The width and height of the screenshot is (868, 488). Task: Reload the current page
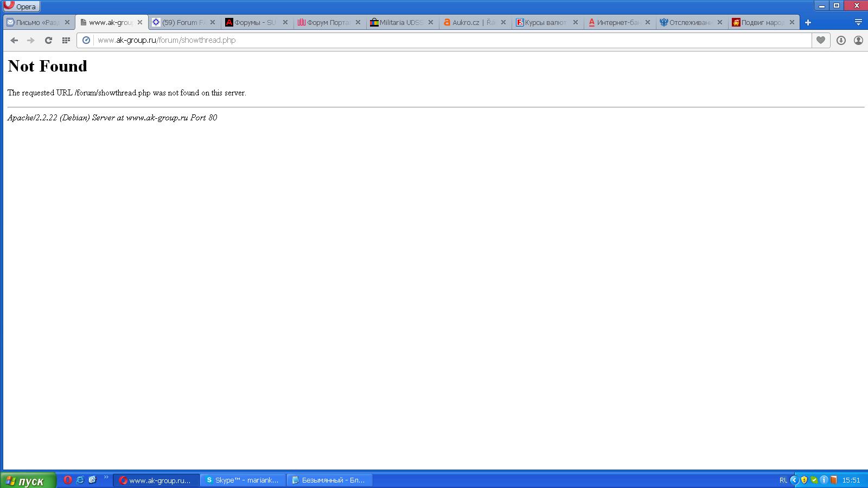pyautogui.click(x=48, y=40)
